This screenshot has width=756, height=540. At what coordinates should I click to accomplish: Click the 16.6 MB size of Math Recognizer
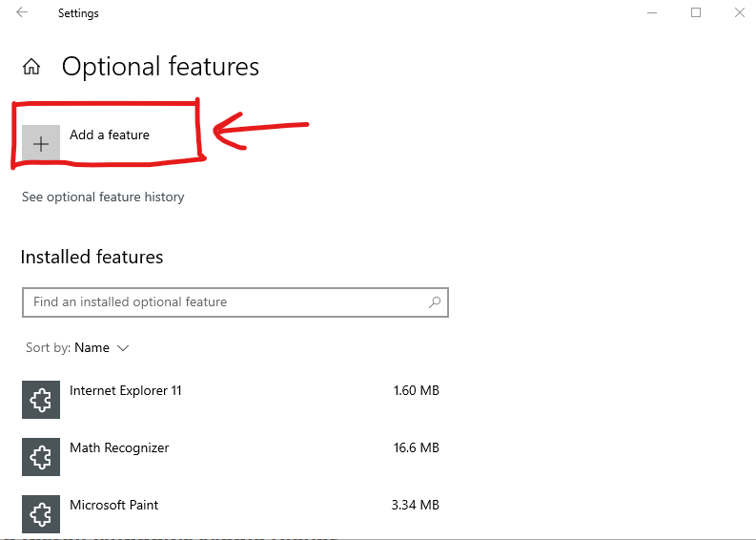click(416, 447)
